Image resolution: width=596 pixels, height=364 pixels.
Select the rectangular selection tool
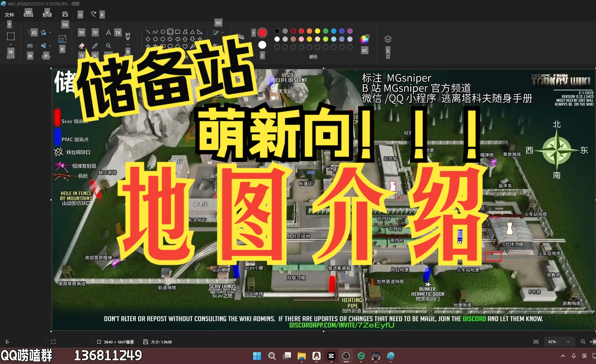[x=11, y=36]
